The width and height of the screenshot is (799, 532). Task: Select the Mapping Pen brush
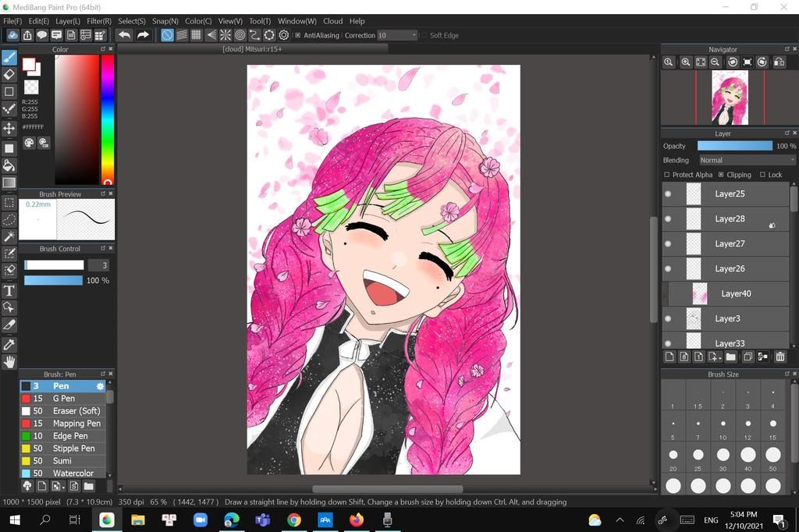pyautogui.click(x=62, y=424)
